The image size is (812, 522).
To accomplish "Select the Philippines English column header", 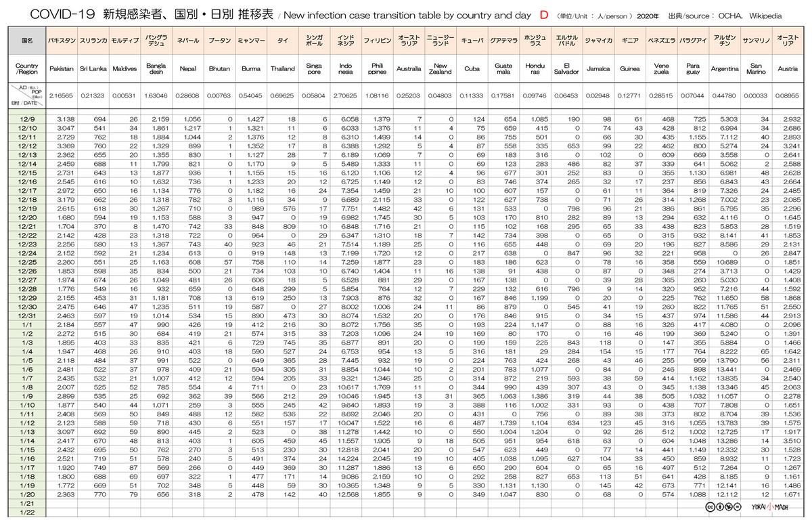I will (x=377, y=69).
